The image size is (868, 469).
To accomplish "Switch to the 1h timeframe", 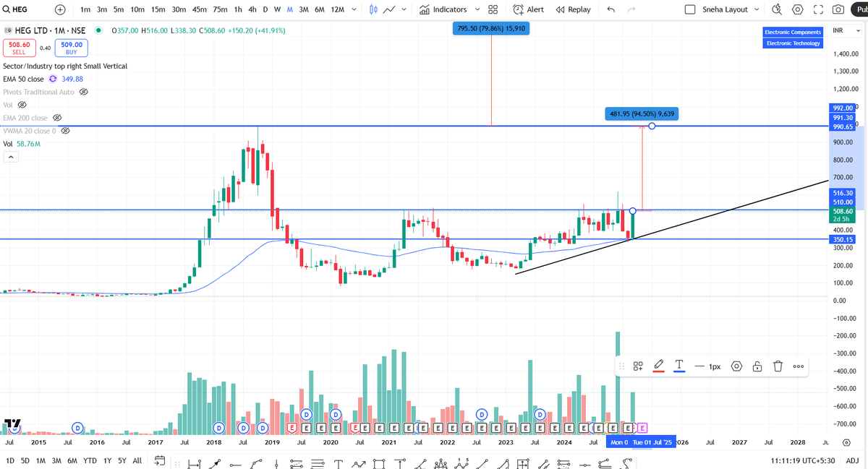I will tap(238, 9).
